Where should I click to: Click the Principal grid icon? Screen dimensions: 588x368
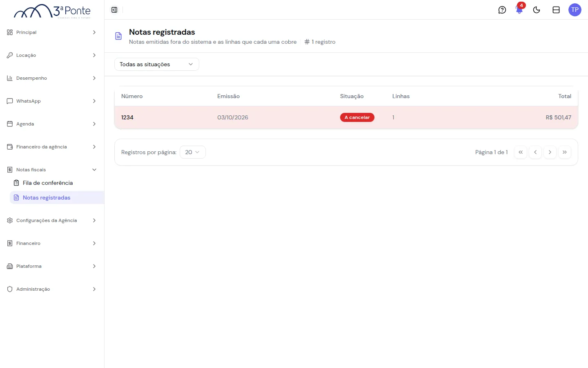(10, 32)
